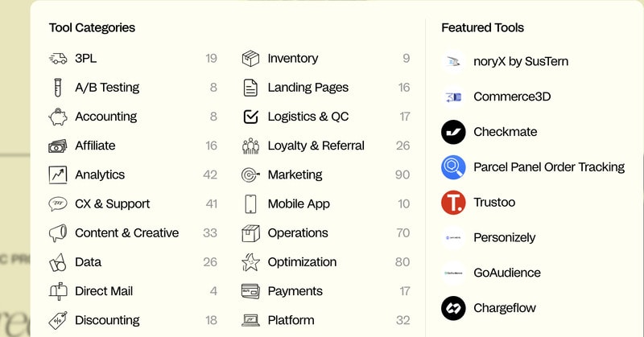This screenshot has width=644, height=337.
Task: Click the Direct Mail mailbox icon
Action: [x=58, y=291]
